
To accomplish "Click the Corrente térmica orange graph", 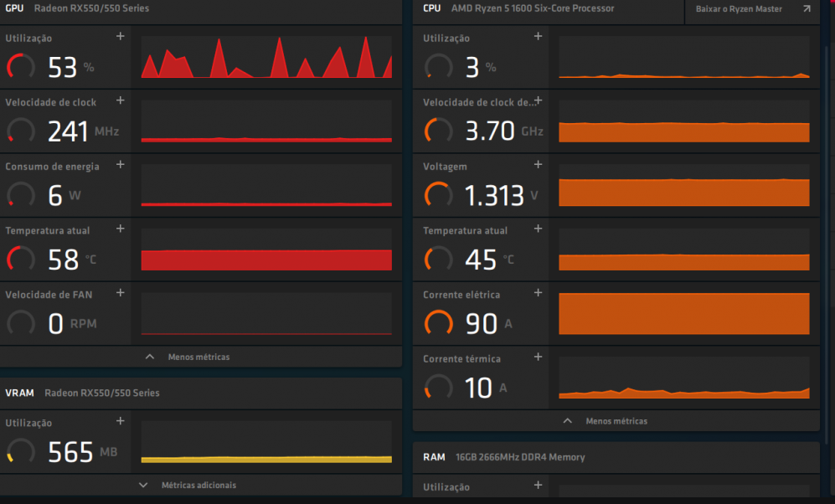I will point(683,378).
